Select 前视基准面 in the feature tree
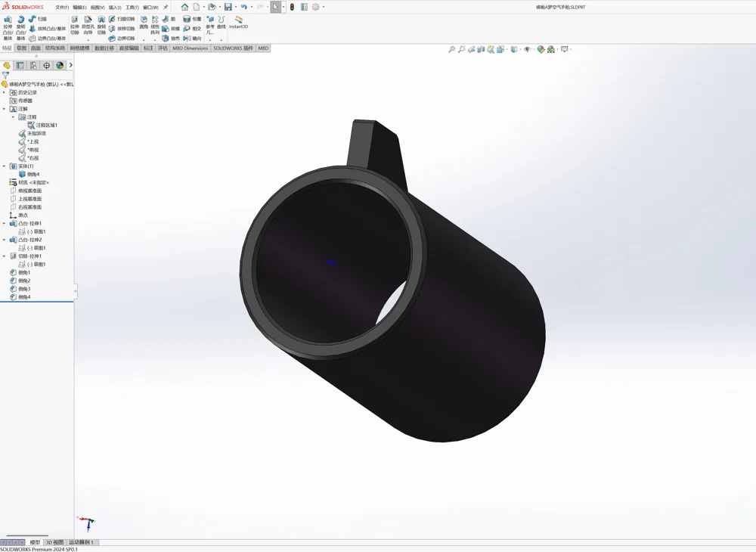756x552 pixels. 26,191
